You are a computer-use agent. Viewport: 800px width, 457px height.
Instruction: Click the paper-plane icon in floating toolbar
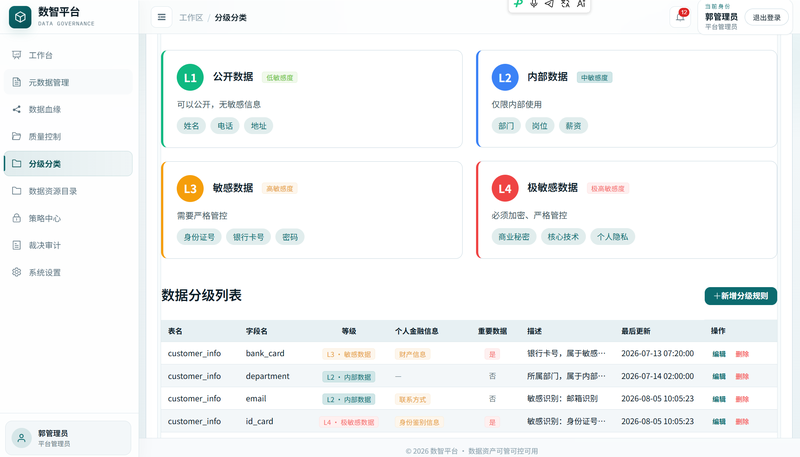[549, 4]
